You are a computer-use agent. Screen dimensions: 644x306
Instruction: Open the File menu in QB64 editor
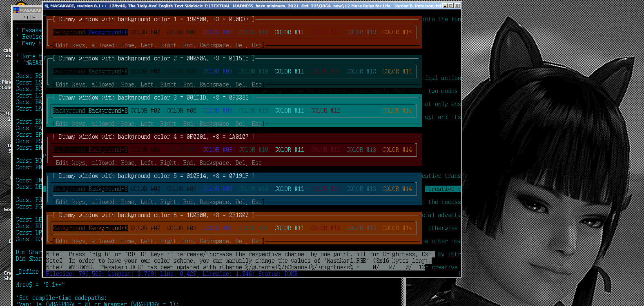[x=29, y=17]
